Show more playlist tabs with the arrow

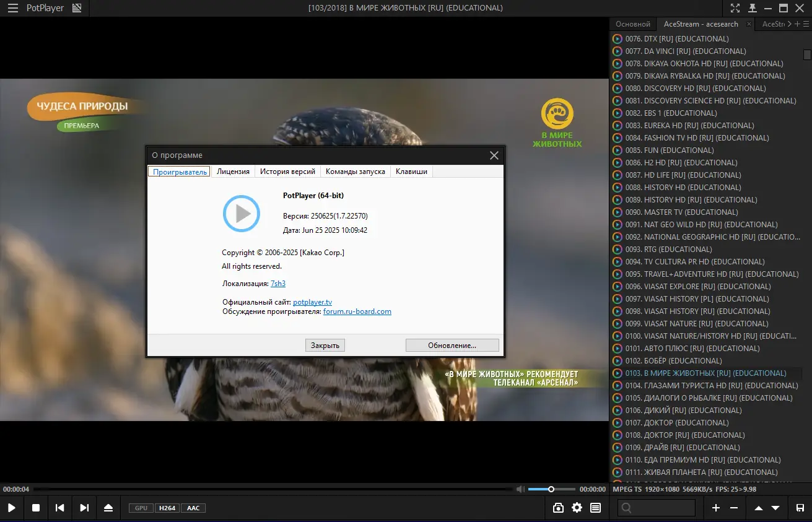(789, 24)
